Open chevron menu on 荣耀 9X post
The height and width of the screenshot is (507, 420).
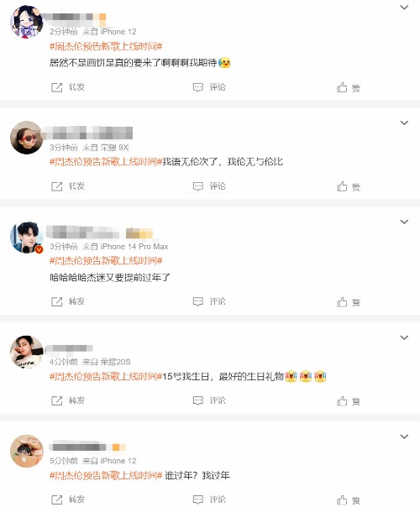pos(404,123)
